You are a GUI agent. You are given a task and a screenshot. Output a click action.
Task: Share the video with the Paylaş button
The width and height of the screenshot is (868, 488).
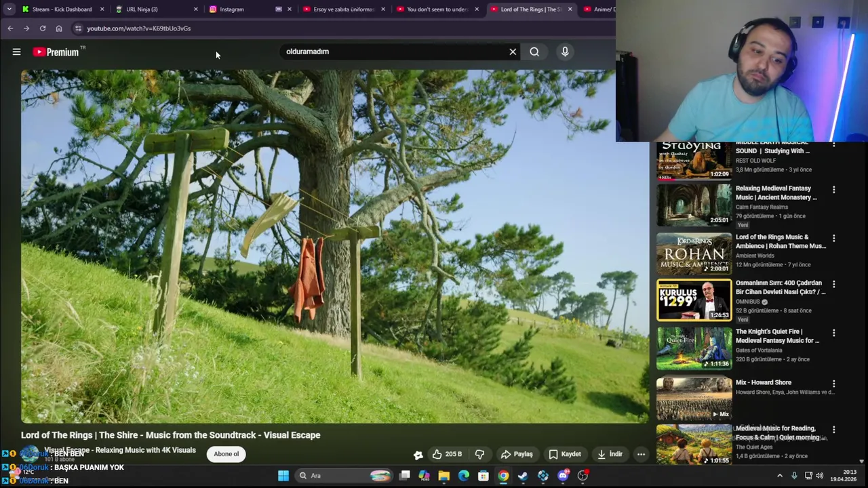click(x=517, y=454)
